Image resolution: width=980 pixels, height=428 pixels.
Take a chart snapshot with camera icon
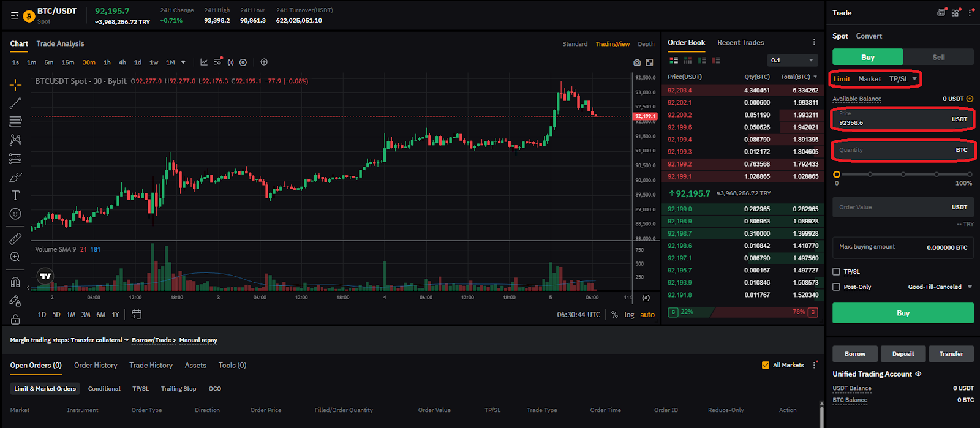tap(637, 62)
